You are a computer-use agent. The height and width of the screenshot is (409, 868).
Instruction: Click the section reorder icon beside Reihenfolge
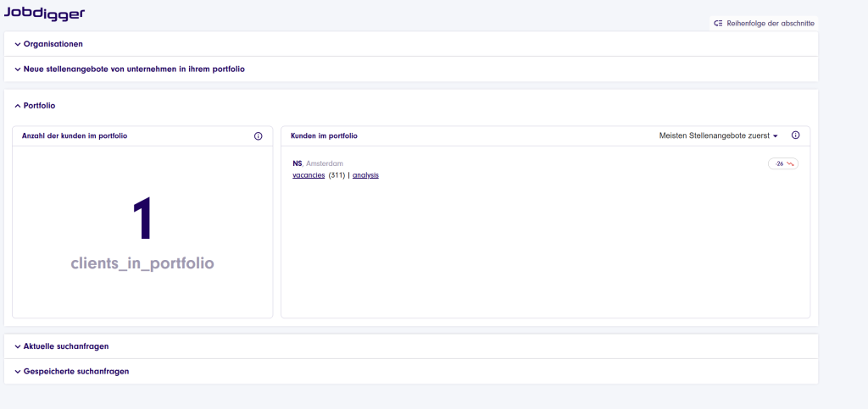pyautogui.click(x=718, y=24)
